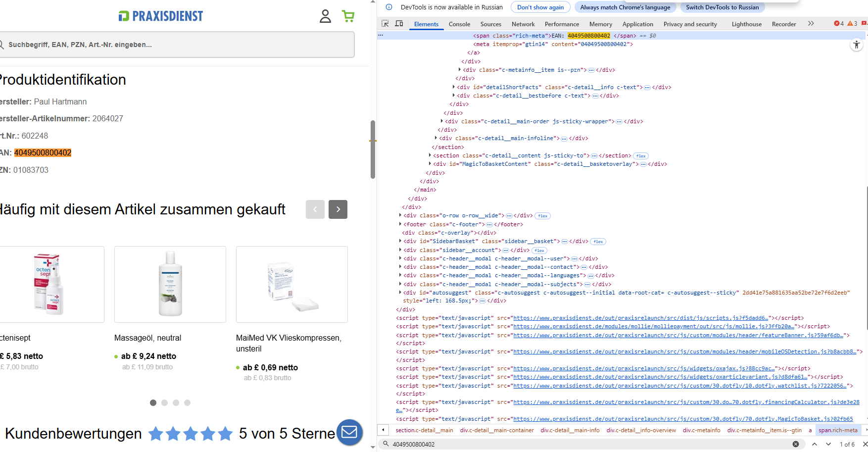Select div.c-metainfo breadcrumb
The width and height of the screenshot is (868, 452).
701,430
